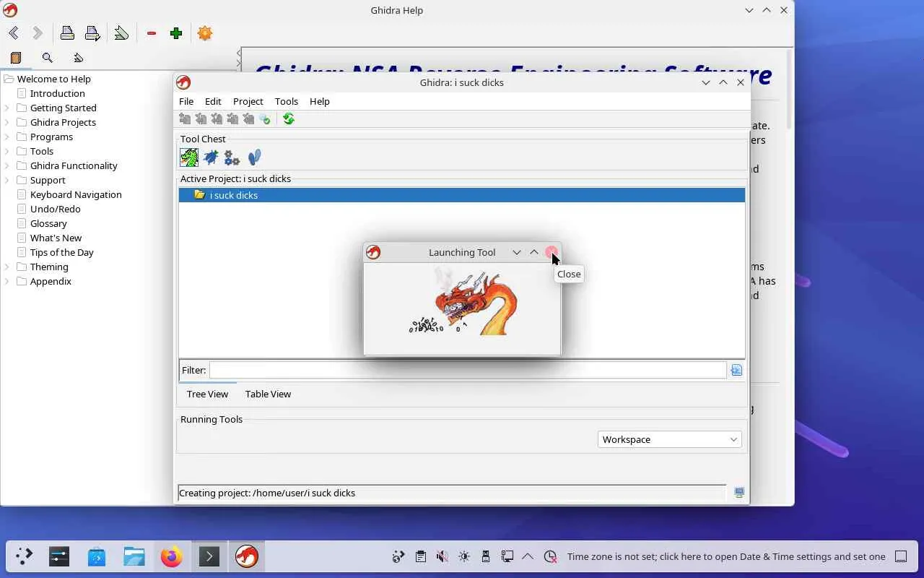Click the first gray toolbar icon below File
Viewport: 924px width, 578px height.
click(x=185, y=119)
